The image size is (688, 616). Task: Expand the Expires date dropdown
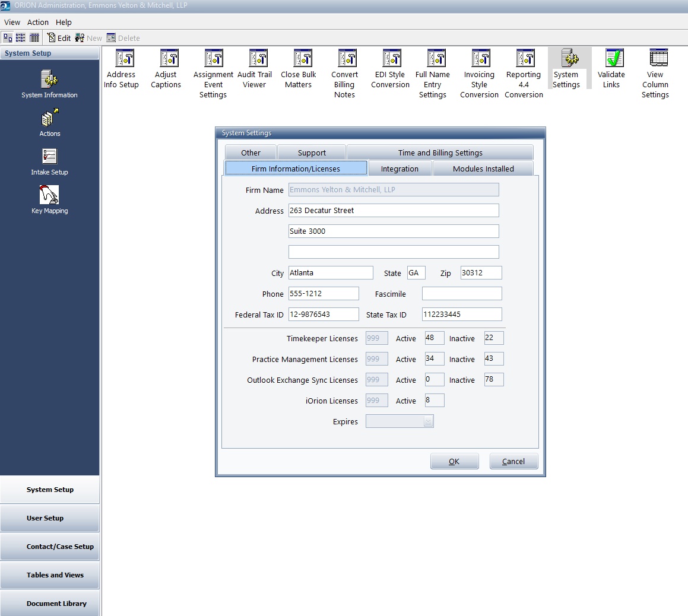click(428, 421)
